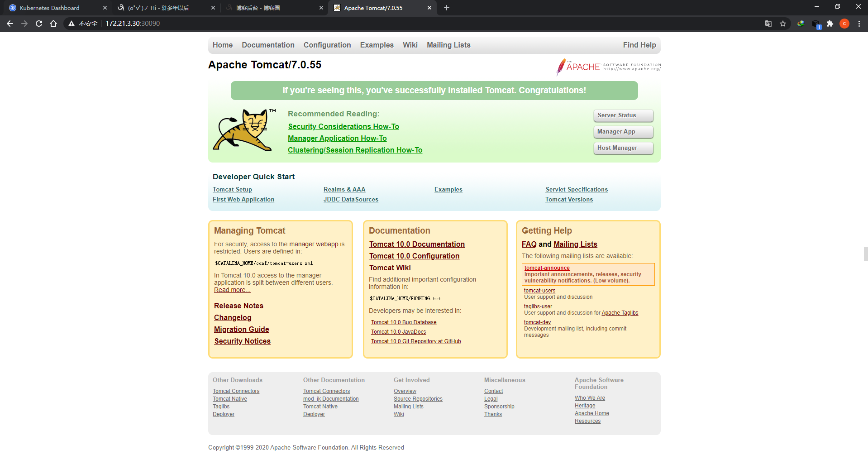Open the tomcat-announce mailing list link
Screen dimensions: 868x474
tap(547, 268)
